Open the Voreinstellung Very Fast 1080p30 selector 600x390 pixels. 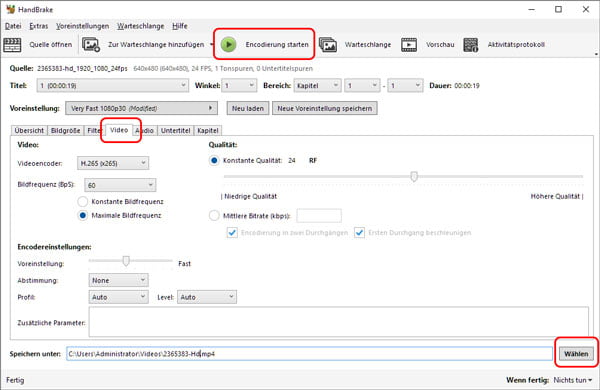pyautogui.click(x=141, y=108)
